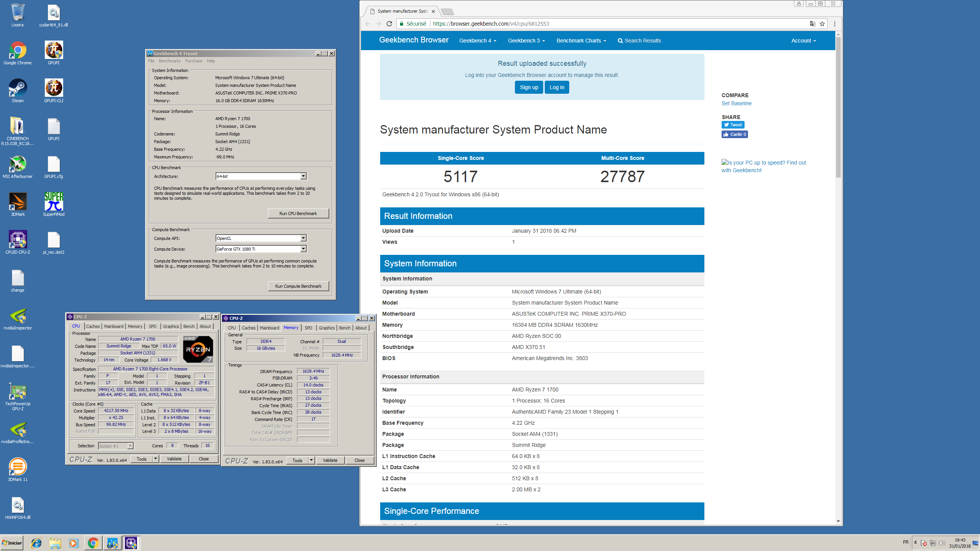Image resolution: width=980 pixels, height=551 pixels.
Task: Click Curtir Facebook like button
Action: 735,134
